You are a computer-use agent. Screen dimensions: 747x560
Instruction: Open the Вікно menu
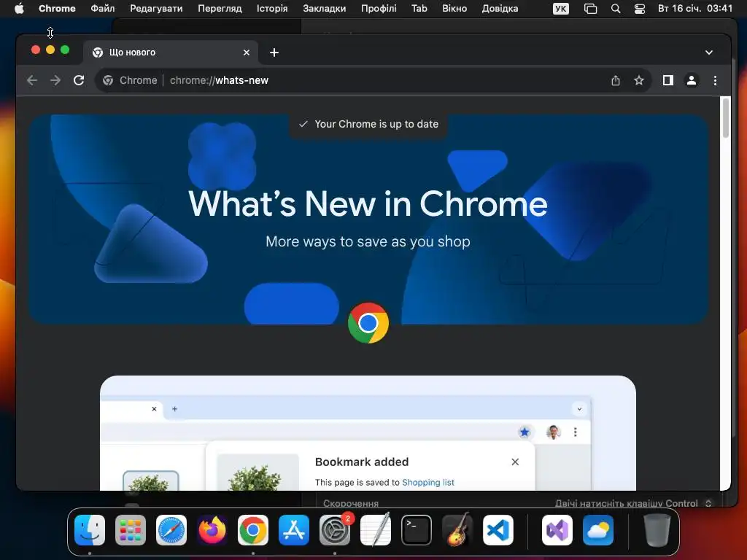click(454, 9)
